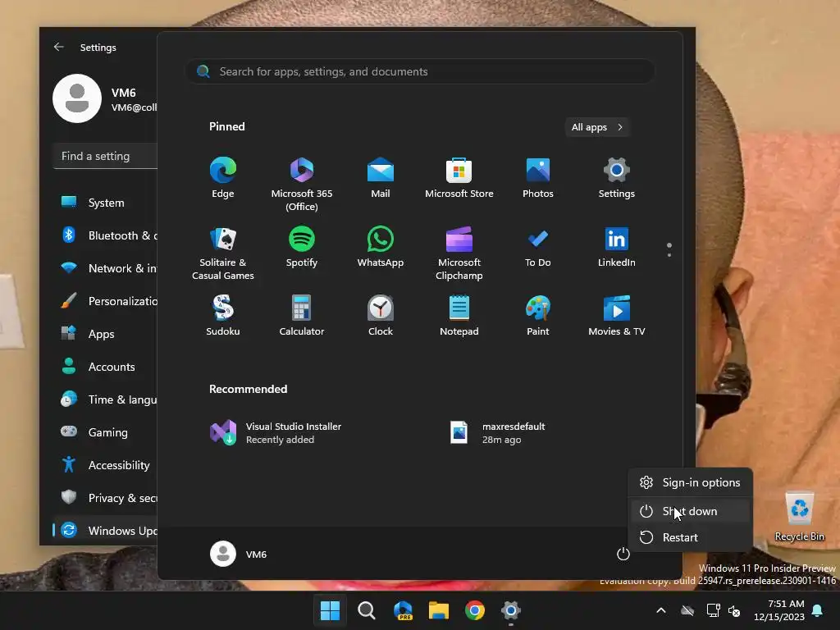Open Privacy & security in Settings
The width and height of the screenshot is (840, 630).
[x=106, y=498]
